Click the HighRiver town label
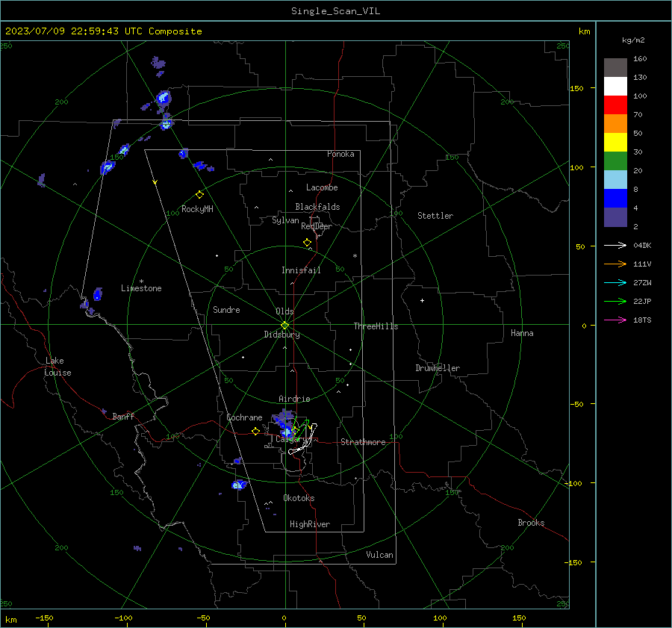Image resolution: width=672 pixels, height=628 pixels. (x=310, y=524)
